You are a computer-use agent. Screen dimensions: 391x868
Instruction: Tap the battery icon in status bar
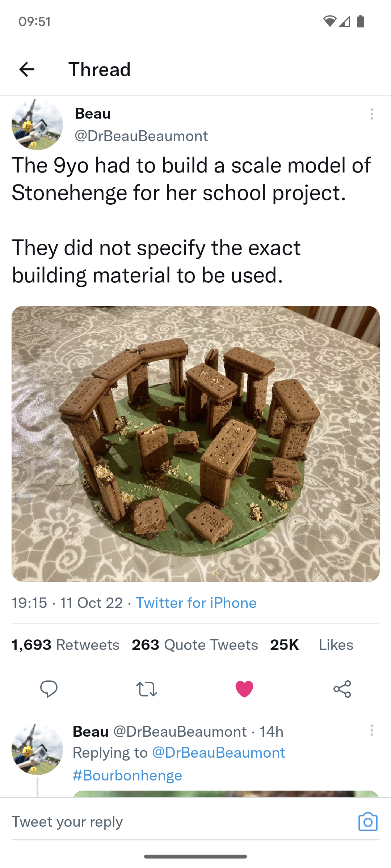360,21
